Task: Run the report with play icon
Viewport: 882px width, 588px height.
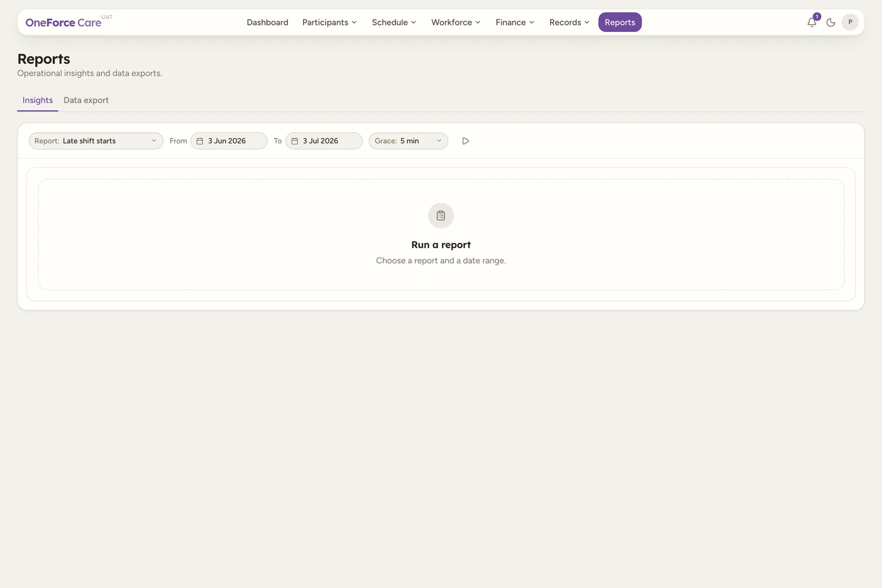Action: coord(466,141)
